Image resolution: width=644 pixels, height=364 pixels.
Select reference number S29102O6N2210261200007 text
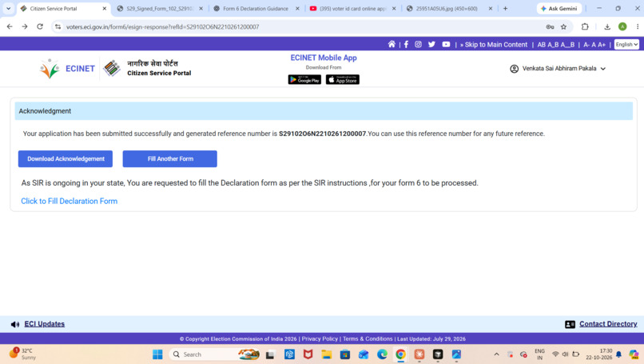322,134
